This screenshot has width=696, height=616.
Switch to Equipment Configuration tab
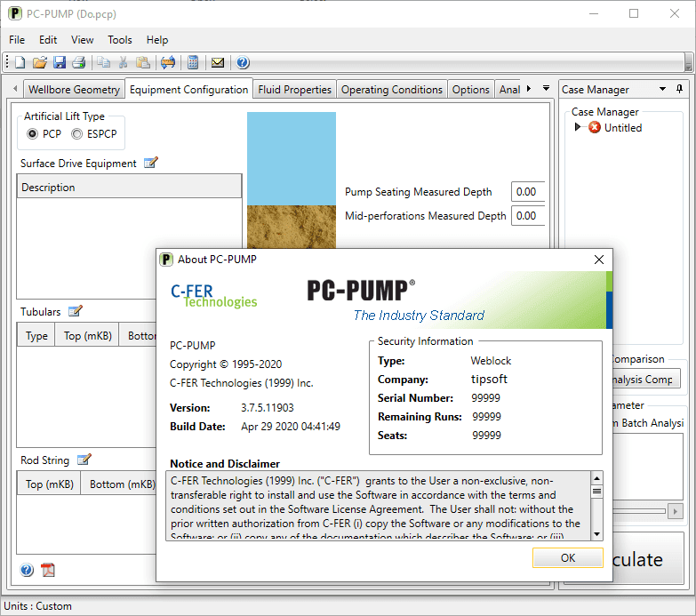tap(188, 90)
